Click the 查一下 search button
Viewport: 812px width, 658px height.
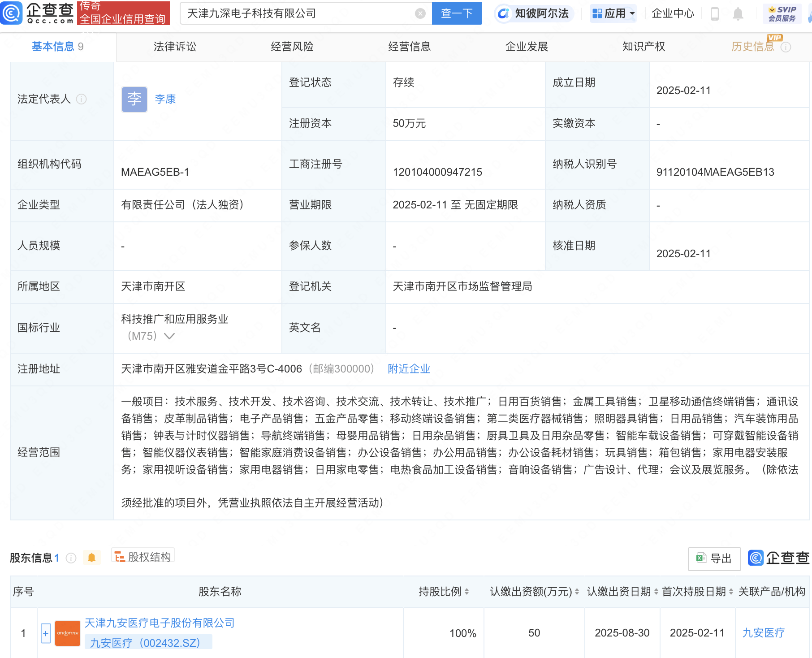(457, 13)
